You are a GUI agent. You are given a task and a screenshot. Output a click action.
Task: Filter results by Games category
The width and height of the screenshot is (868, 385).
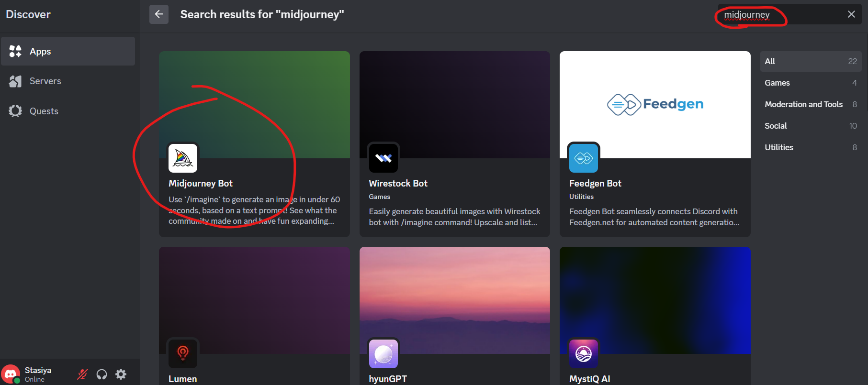(x=811, y=83)
